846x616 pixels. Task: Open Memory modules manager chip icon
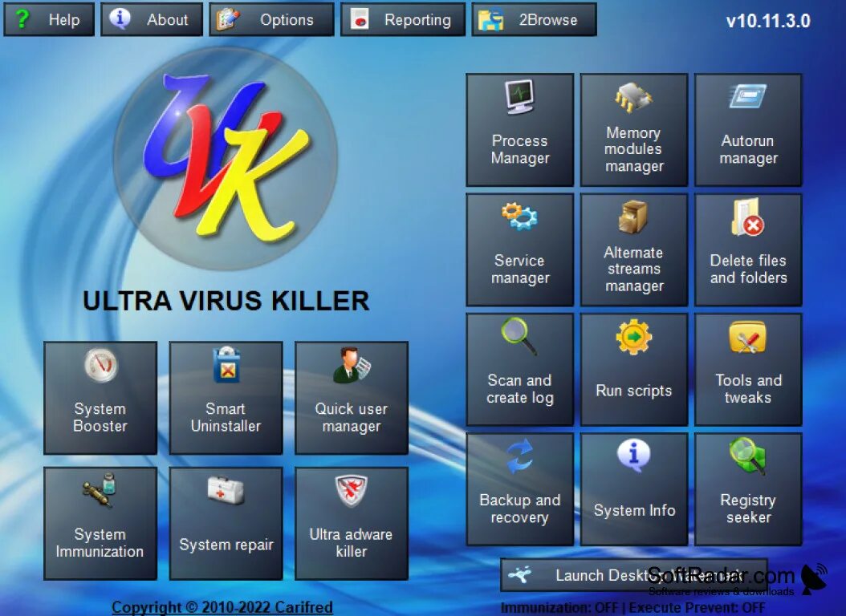pyautogui.click(x=634, y=130)
